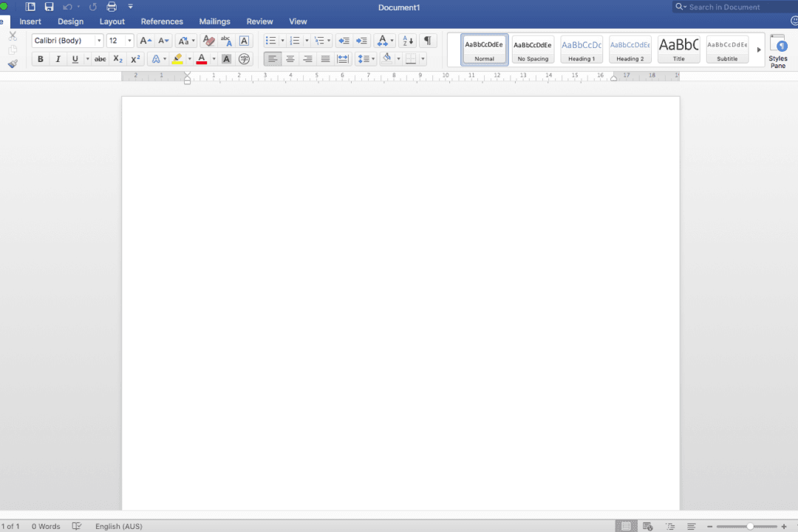Click the Format Painter brush icon
Viewport: 798px width, 532px height.
pos(13,64)
